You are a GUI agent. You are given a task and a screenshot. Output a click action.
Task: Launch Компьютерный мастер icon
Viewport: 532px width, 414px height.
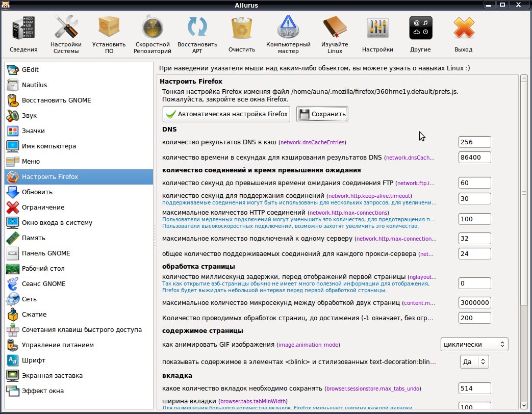click(288, 27)
